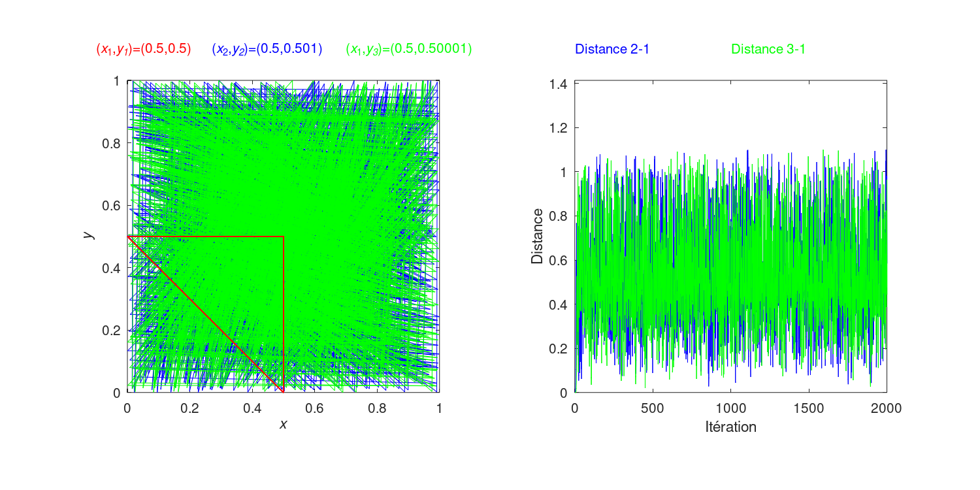This screenshot has width=980, height=490.
Task: Click the 0.4 tick on left plot x-axis
Action: click(x=252, y=408)
